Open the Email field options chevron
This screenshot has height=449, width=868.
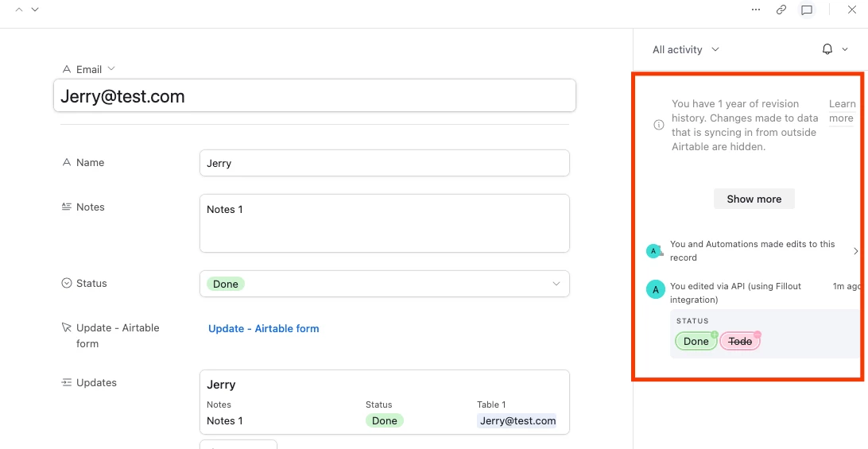(x=110, y=68)
